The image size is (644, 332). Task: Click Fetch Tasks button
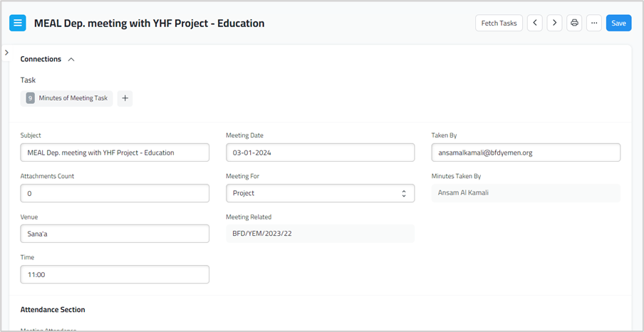pyautogui.click(x=499, y=23)
